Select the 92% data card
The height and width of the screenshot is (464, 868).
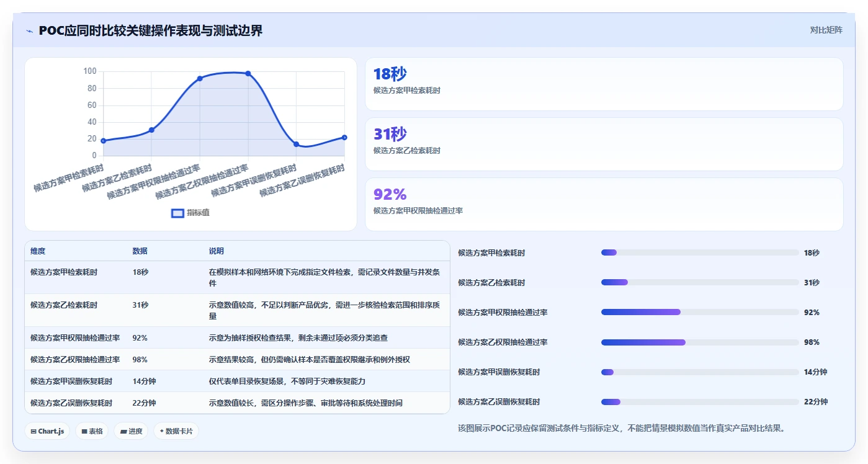click(604, 204)
